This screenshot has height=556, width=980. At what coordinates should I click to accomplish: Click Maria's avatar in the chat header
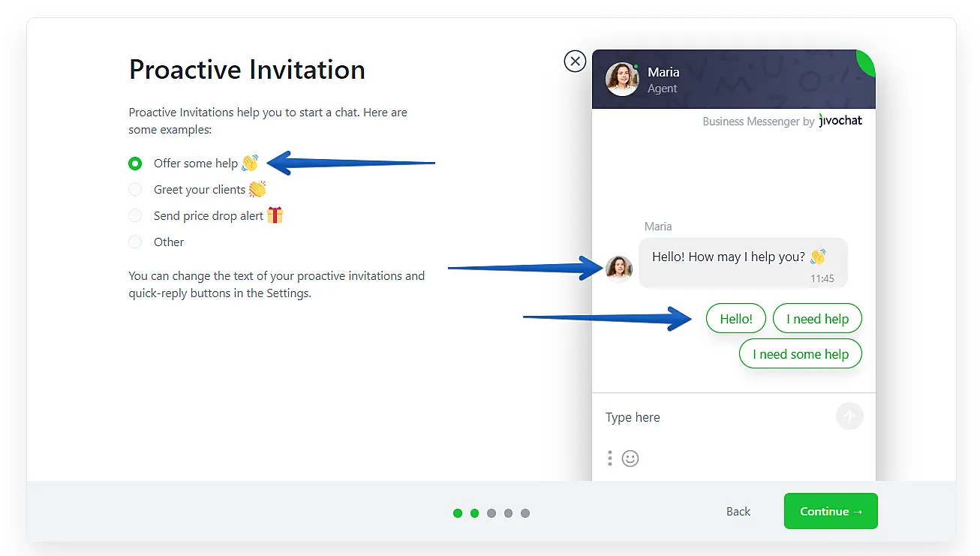(622, 80)
